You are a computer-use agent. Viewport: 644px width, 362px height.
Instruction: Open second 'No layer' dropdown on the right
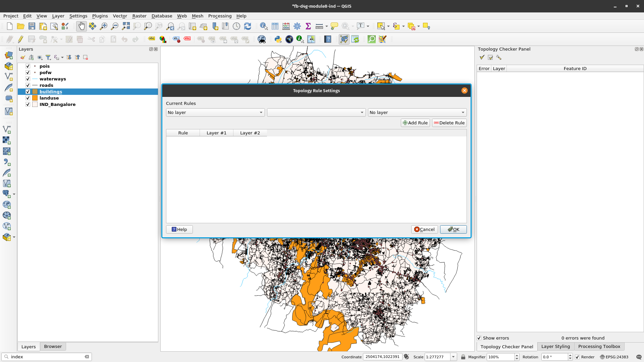coord(417,112)
